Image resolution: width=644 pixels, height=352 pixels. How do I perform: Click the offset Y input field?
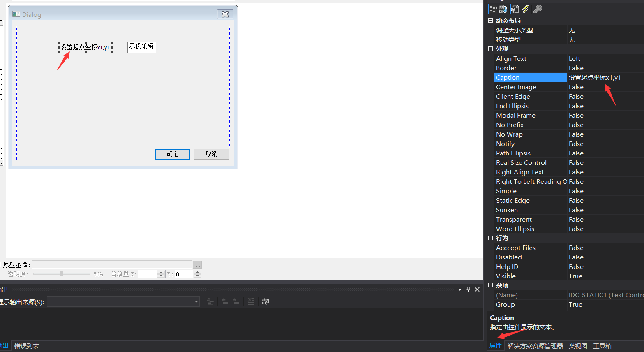(184, 274)
